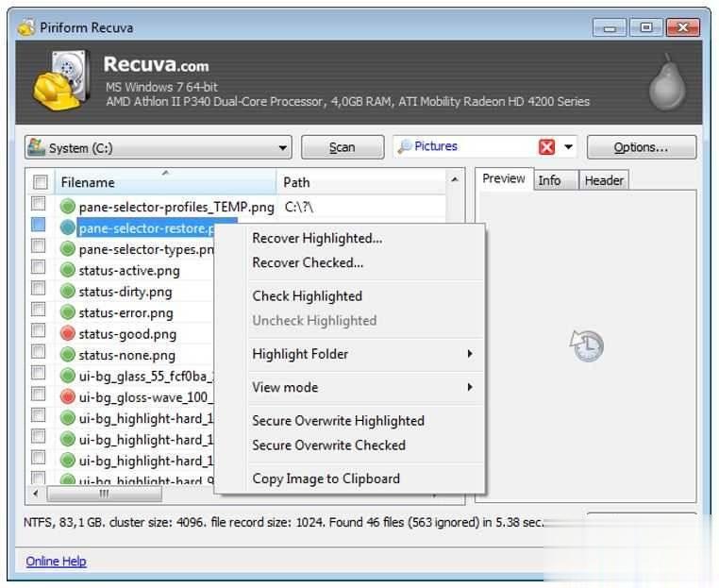This screenshot has height=588, width=719.
Task: Check the box for status-active.png
Action: coord(38,266)
